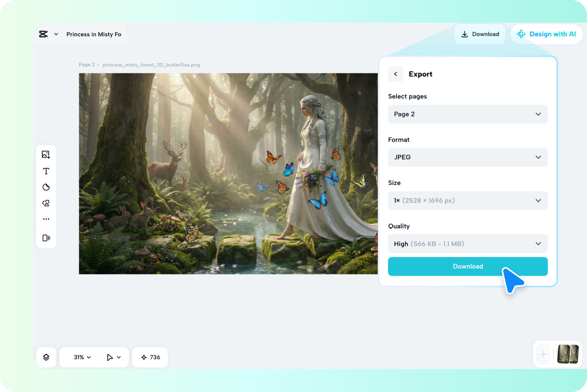Click the teal Download button in Export panel
587x392 pixels.
pyautogui.click(x=468, y=266)
